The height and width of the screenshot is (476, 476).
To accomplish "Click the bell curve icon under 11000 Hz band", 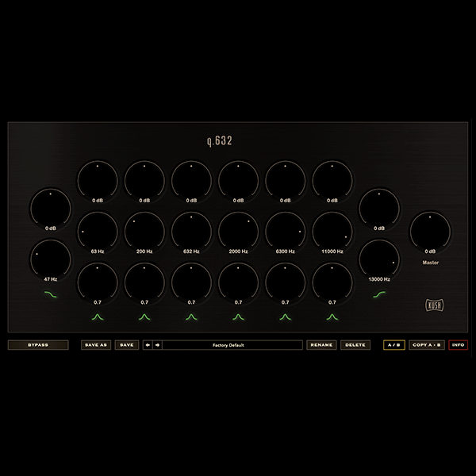I will tap(332, 317).
